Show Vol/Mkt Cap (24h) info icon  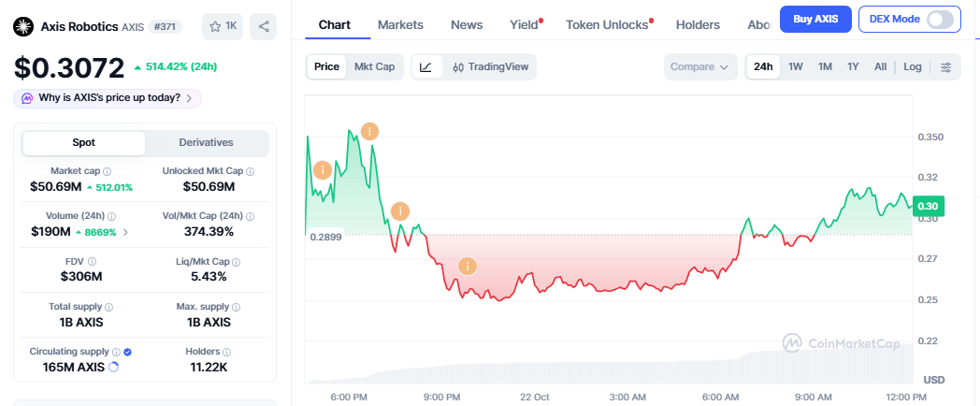tap(250, 216)
